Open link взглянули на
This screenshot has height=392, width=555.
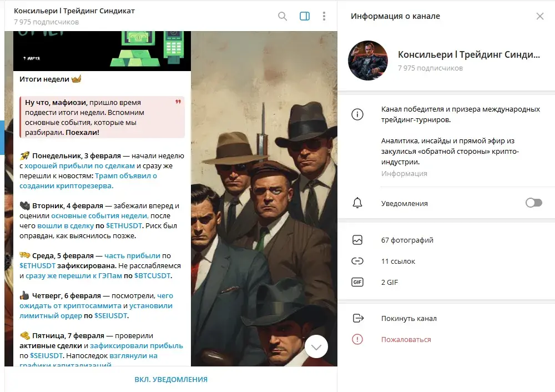(x=133, y=355)
